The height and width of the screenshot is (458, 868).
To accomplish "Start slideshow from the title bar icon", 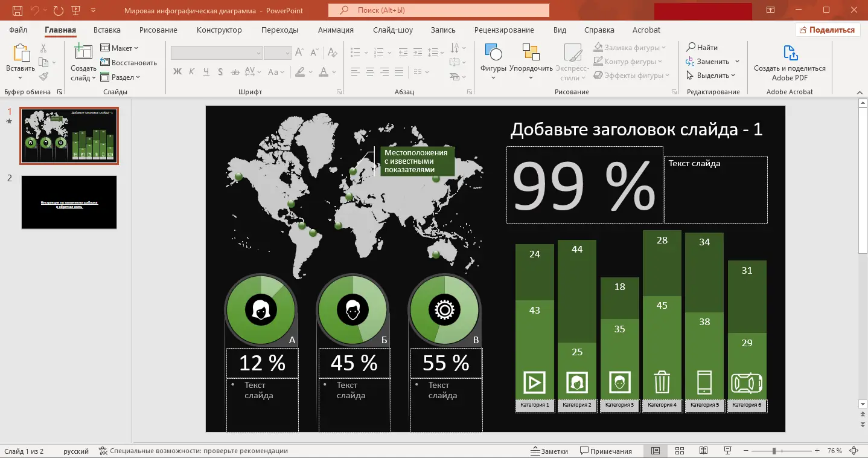I will point(75,10).
